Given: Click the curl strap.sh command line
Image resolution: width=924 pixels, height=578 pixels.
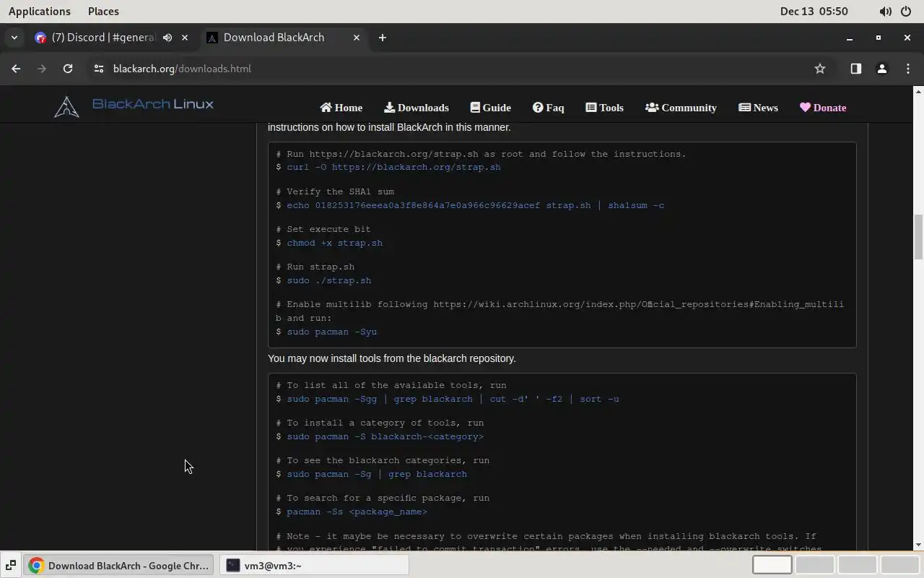Looking at the screenshot, I should pos(393,167).
